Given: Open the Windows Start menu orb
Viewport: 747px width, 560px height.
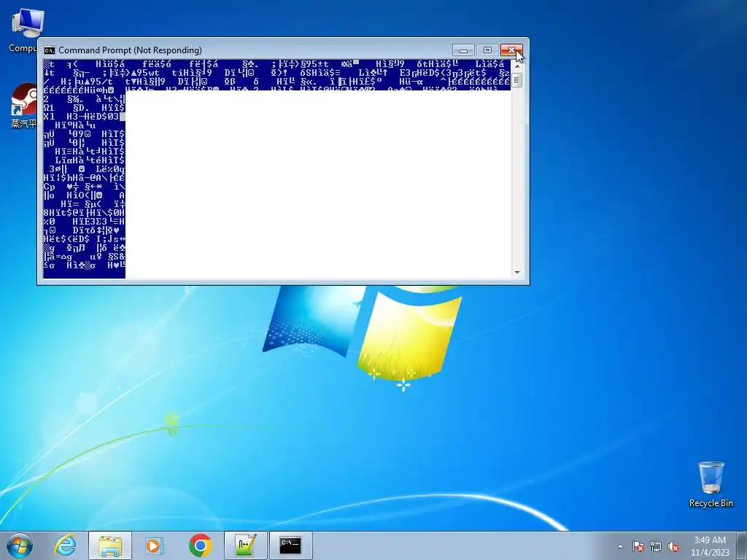Looking at the screenshot, I should click(x=20, y=545).
